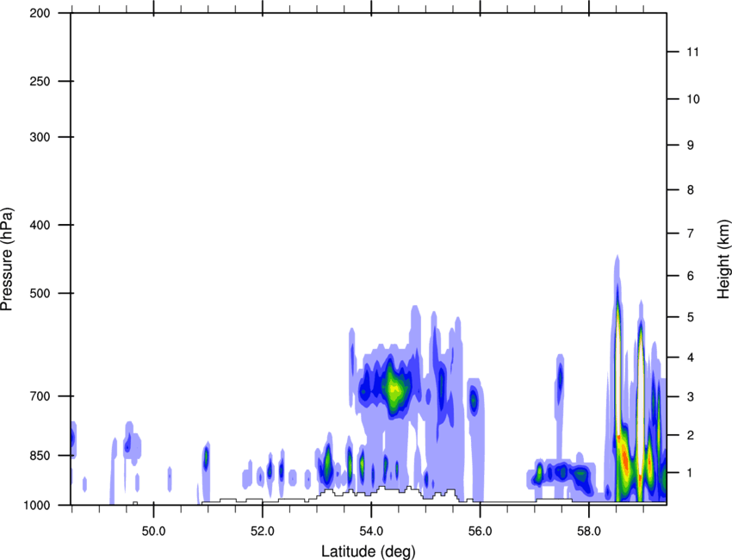Click the 4 km height label
This screenshot has width=732, height=560.
point(691,358)
